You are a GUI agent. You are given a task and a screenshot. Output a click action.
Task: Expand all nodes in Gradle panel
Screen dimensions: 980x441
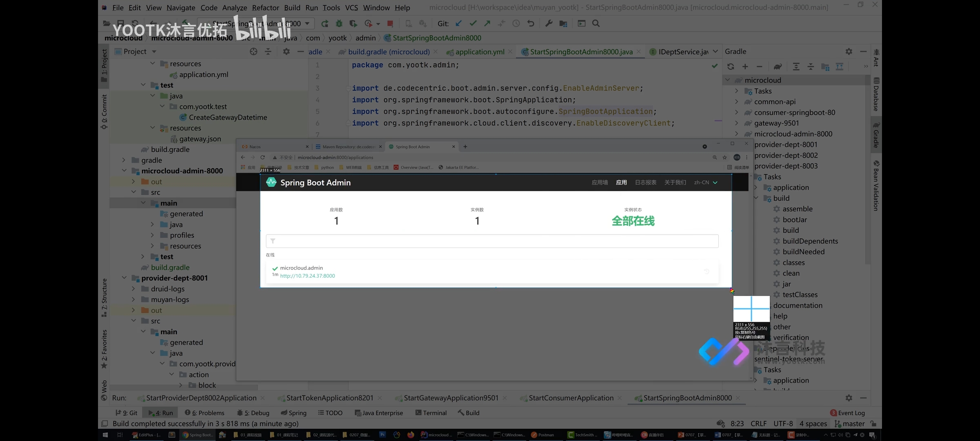coord(796,67)
